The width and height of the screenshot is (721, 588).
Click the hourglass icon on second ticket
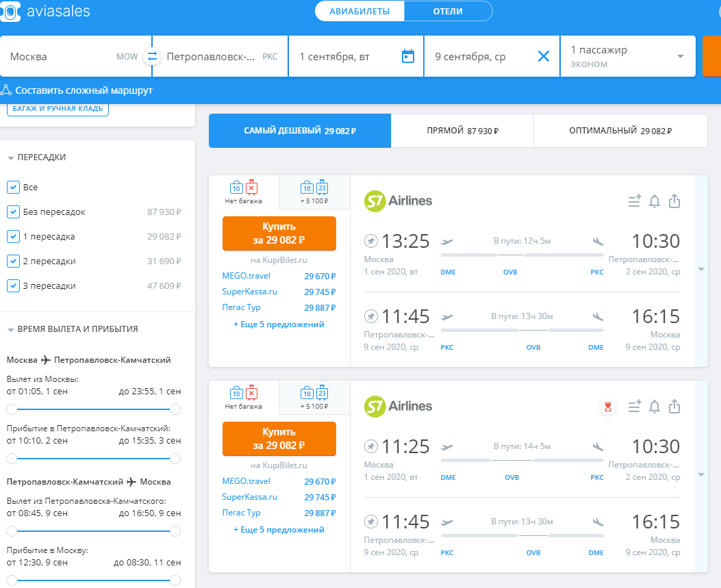[608, 407]
